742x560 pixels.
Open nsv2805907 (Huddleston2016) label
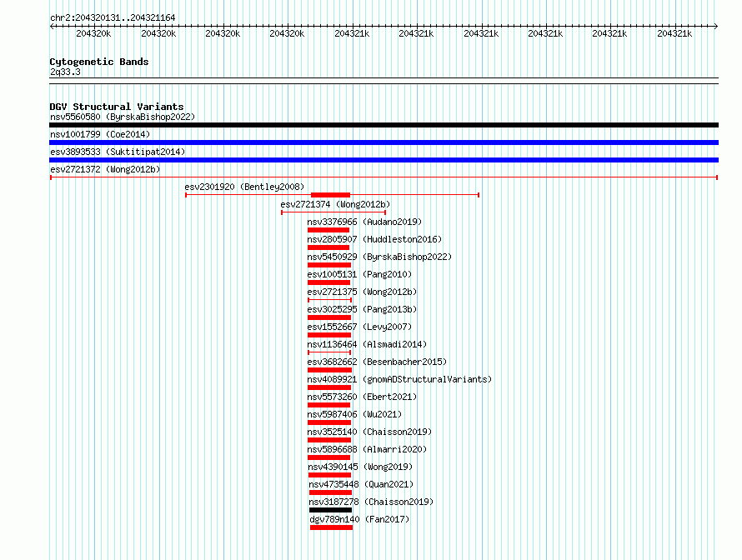[x=374, y=239]
